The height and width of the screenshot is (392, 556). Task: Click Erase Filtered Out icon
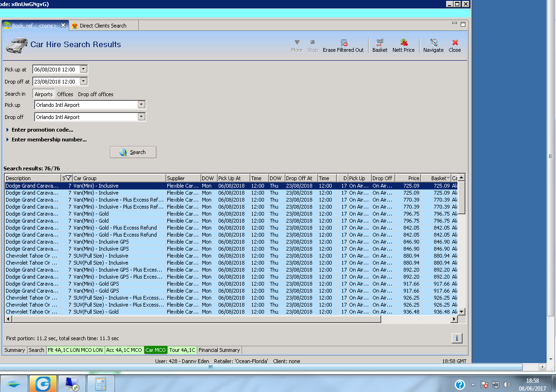click(x=343, y=43)
